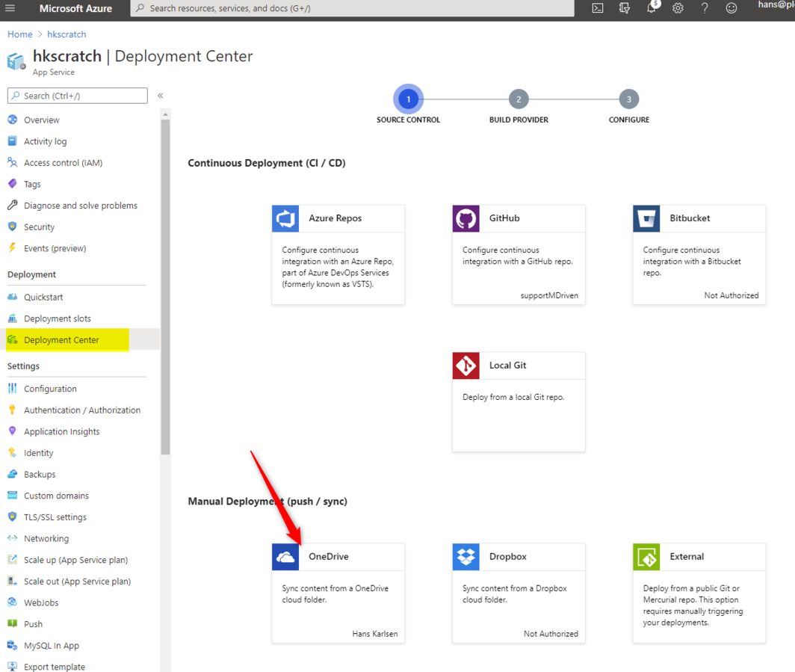Click the OneDrive cloud icon
Viewport: 795px width, 672px height.
pyautogui.click(x=285, y=557)
